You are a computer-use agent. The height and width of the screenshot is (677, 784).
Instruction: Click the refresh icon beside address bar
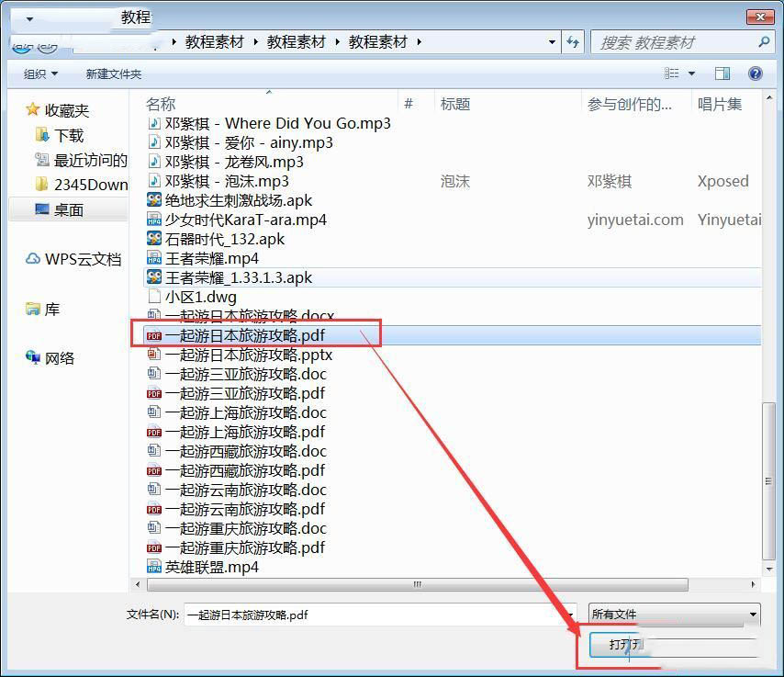pos(573,42)
